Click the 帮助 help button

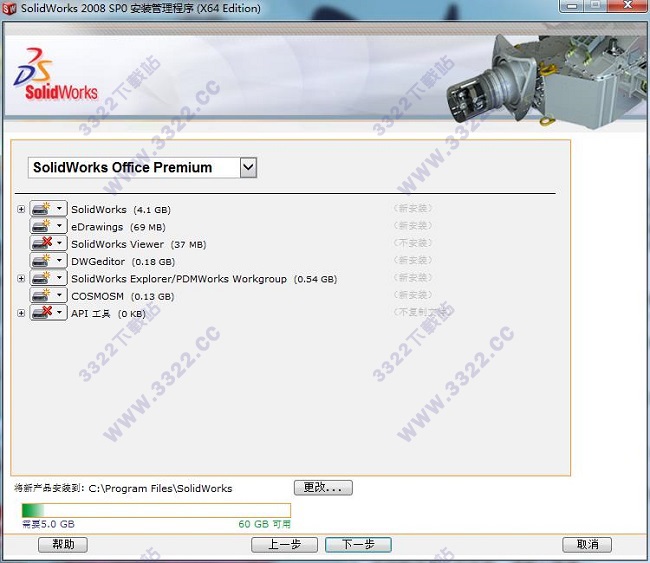[63, 545]
